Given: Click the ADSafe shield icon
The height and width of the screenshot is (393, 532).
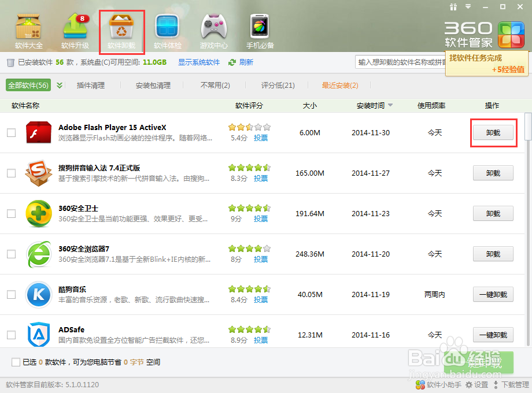Looking at the screenshot, I should tap(39, 335).
